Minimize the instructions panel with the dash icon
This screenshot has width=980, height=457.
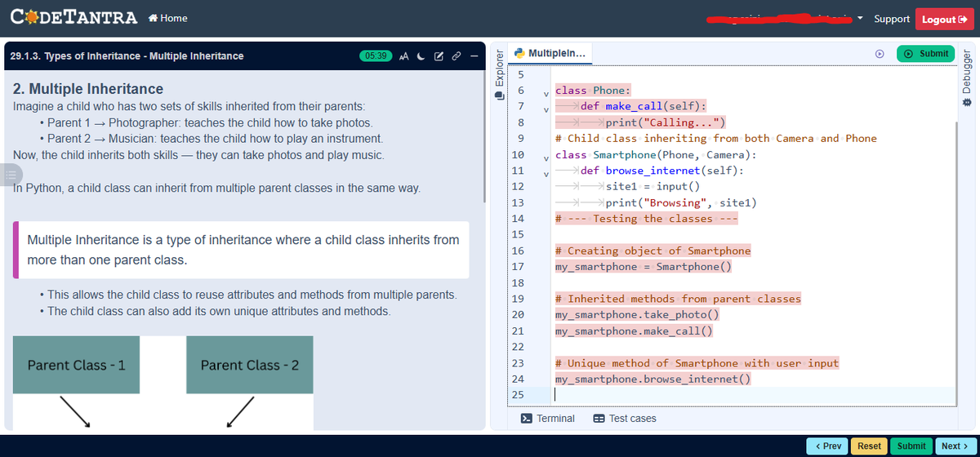pyautogui.click(x=473, y=55)
